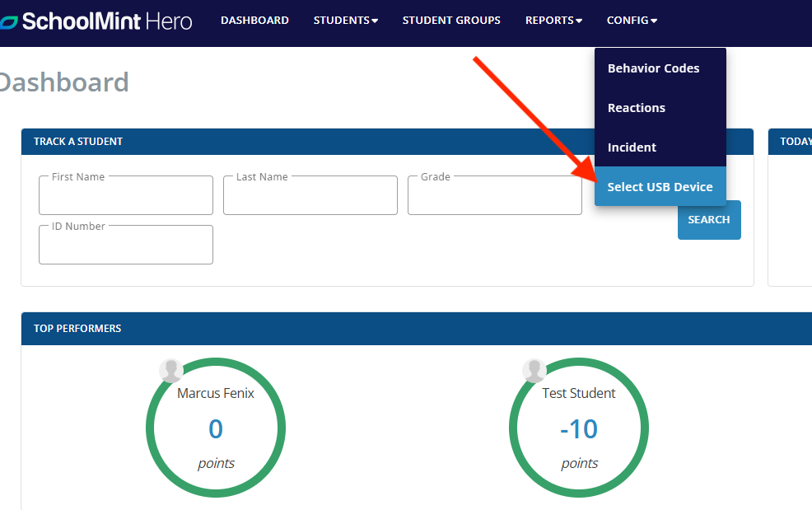Click Test Student's -10 points value
Viewport: 812px width, 510px height.
pyautogui.click(x=579, y=429)
